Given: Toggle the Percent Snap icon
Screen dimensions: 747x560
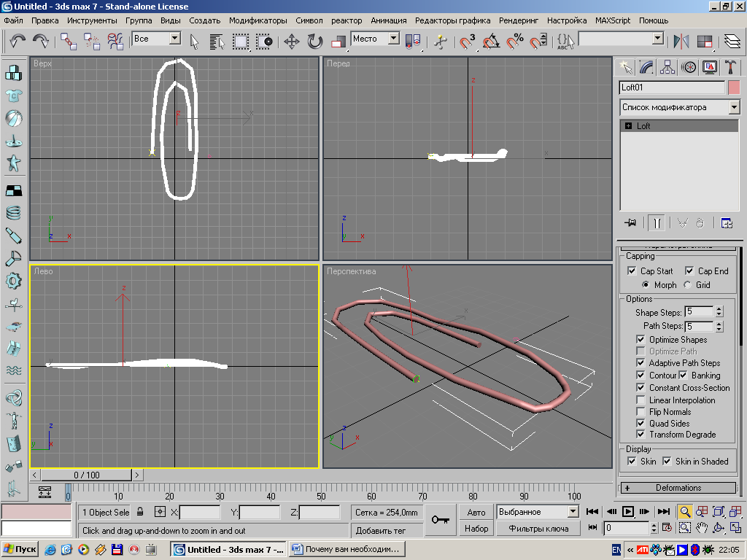Looking at the screenshot, I should 514,42.
